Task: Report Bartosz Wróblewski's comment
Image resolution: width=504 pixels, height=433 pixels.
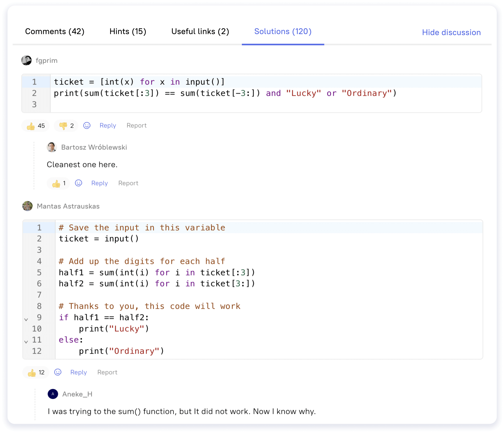Action: tap(128, 183)
